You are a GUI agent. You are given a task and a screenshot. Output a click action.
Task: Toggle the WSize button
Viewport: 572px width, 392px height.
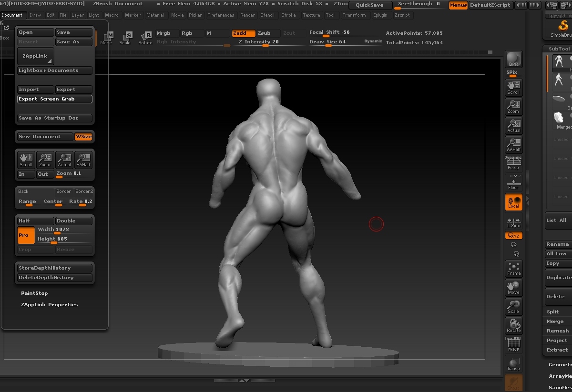pyautogui.click(x=83, y=137)
